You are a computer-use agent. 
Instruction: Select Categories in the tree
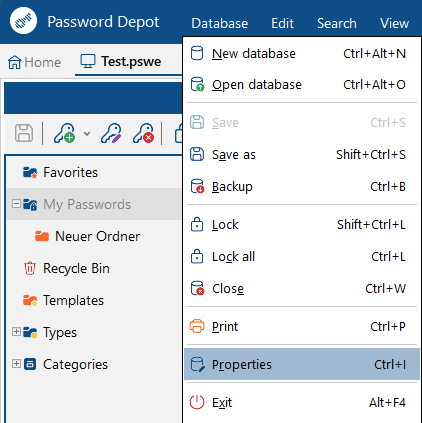tap(75, 364)
